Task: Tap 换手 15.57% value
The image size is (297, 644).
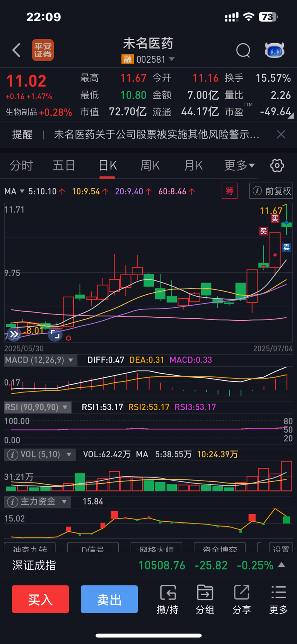Action: tap(273, 78)
